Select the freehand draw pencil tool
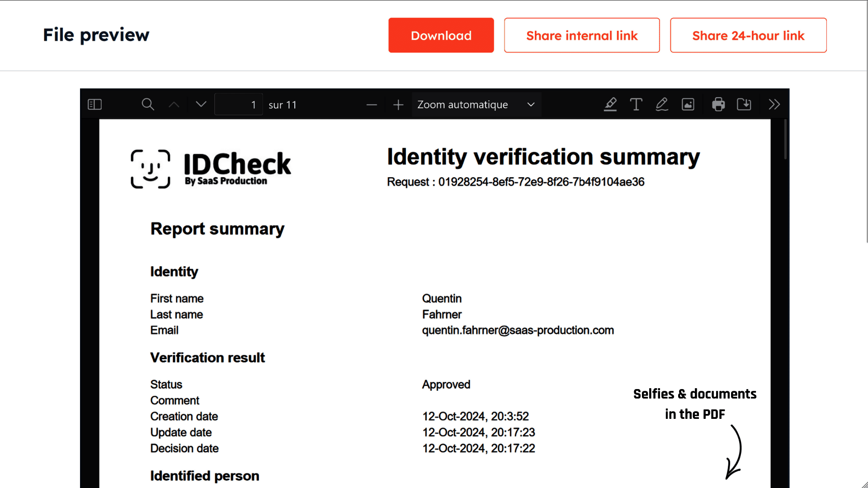 pos(662,104)
